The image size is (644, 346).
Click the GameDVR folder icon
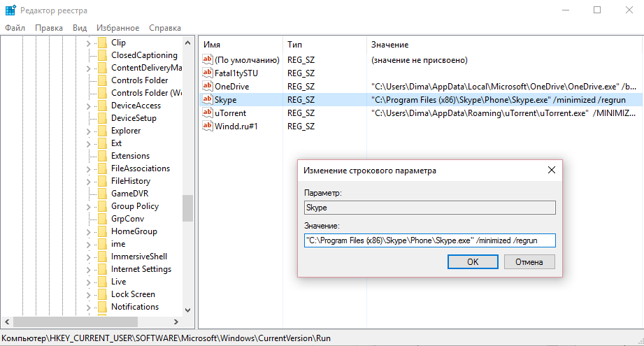102,194
